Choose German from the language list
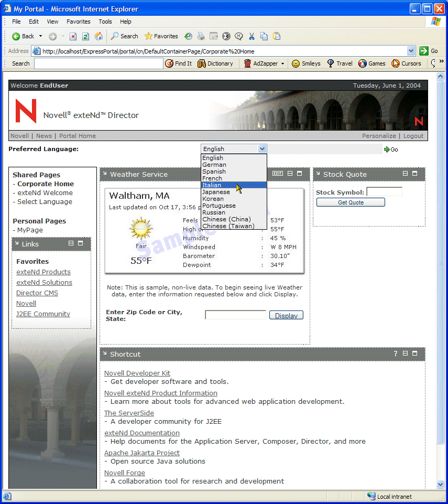The width and height of the screenshot is (448, 504). [x=234, y=165]
